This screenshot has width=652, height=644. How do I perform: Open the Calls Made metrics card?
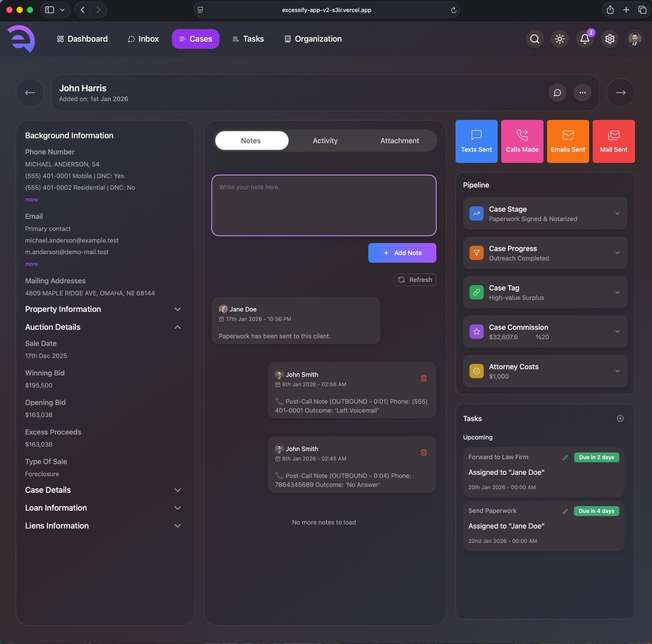522,141
